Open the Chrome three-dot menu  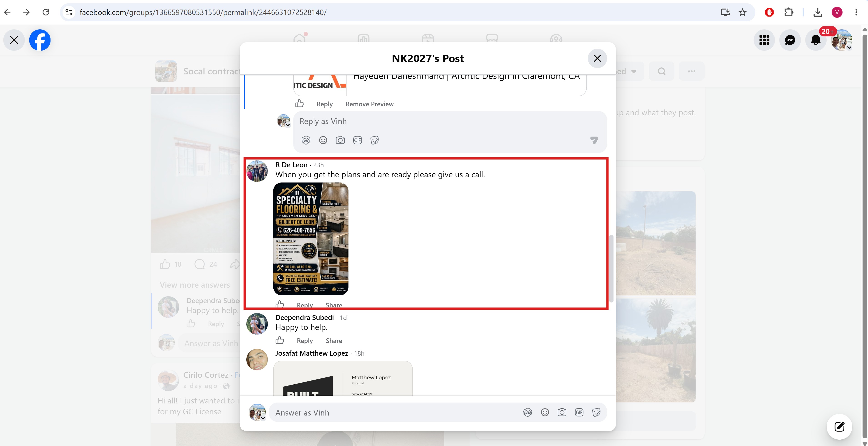click(x=856, y=13)
